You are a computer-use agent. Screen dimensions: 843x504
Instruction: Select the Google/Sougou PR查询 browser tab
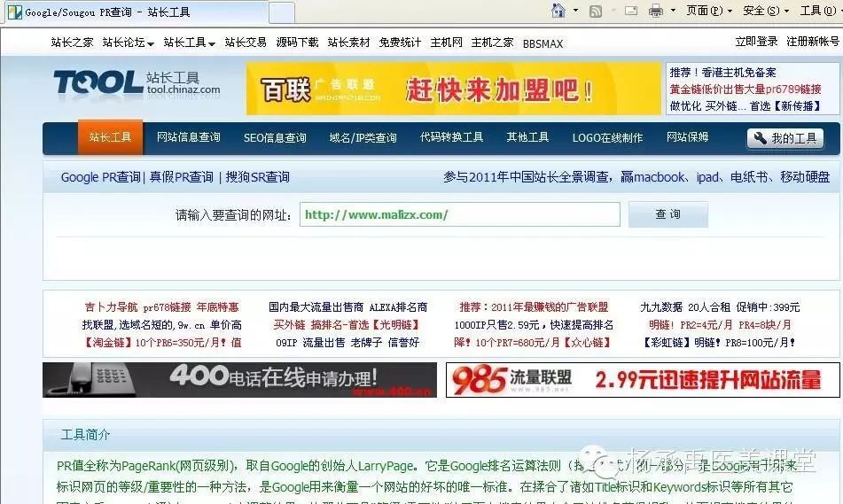pyautogui.click(x=136, y=12)
